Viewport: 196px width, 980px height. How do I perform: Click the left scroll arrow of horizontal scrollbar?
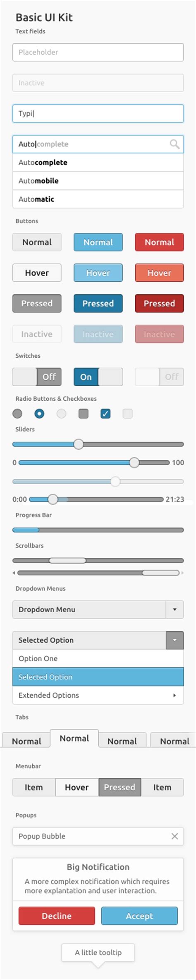coord(14,573)
